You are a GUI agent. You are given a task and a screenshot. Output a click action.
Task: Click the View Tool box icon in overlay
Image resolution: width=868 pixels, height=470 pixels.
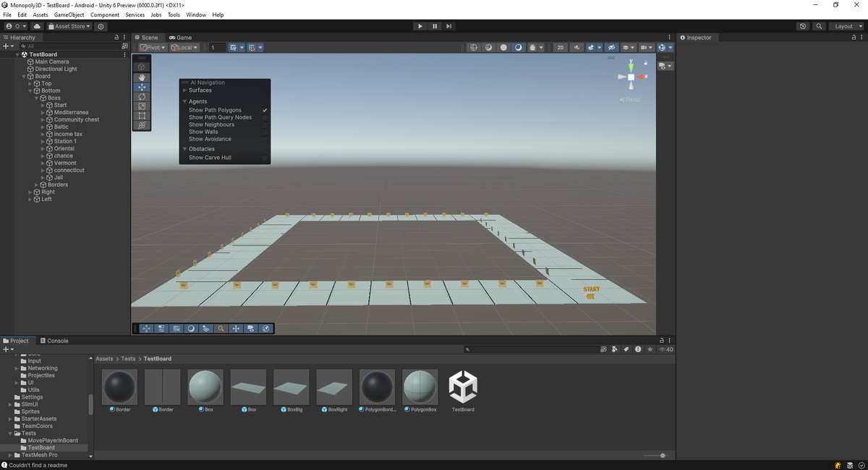[142, 67]
